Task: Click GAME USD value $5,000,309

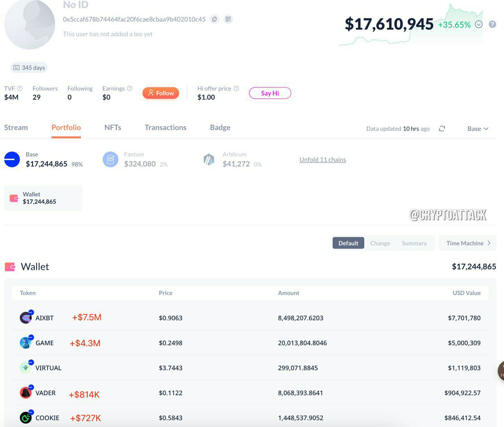Action: [464, 343]
